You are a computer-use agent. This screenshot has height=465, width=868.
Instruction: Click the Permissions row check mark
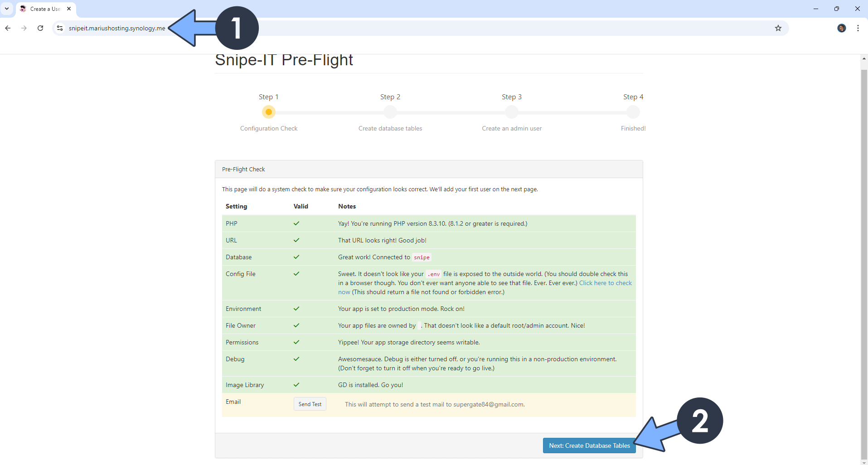pyautogui.click(x=296, y=342)
